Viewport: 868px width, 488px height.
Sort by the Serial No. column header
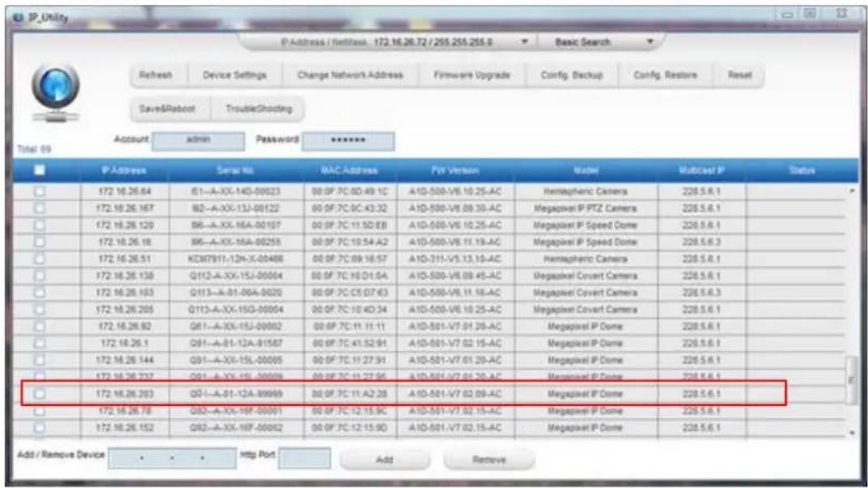pyautogui.click(x=236, y=170)
